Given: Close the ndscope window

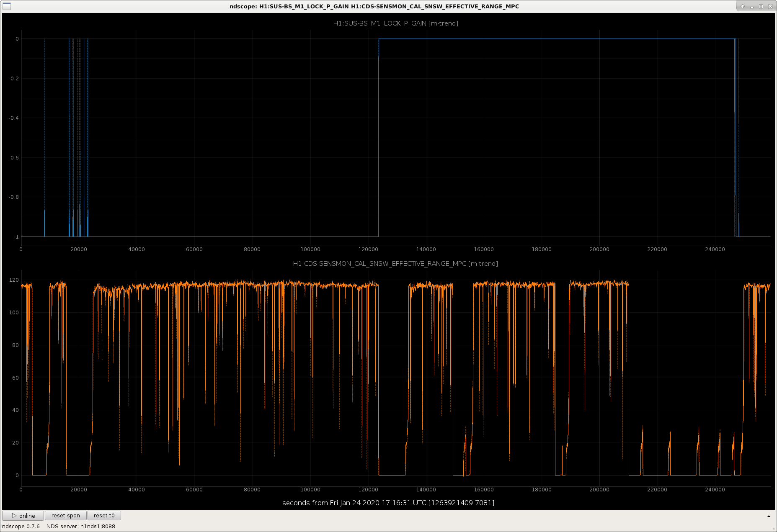Looking at the screenshot, I should [770, 6].
